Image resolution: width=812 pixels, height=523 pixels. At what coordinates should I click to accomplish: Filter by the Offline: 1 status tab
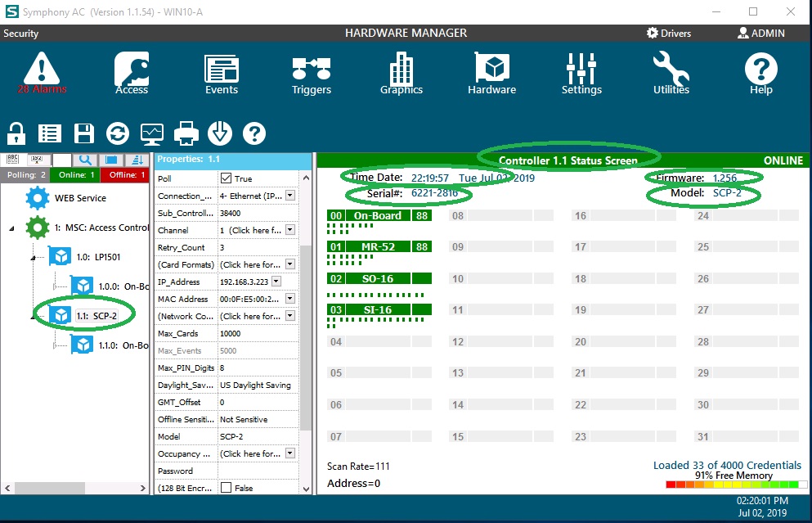(x=126, y=175)
